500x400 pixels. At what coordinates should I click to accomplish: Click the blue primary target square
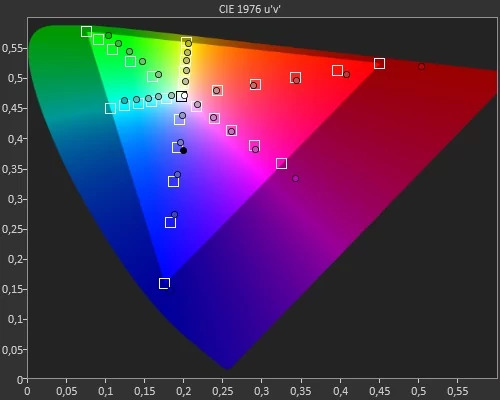(x=164, y=283)
